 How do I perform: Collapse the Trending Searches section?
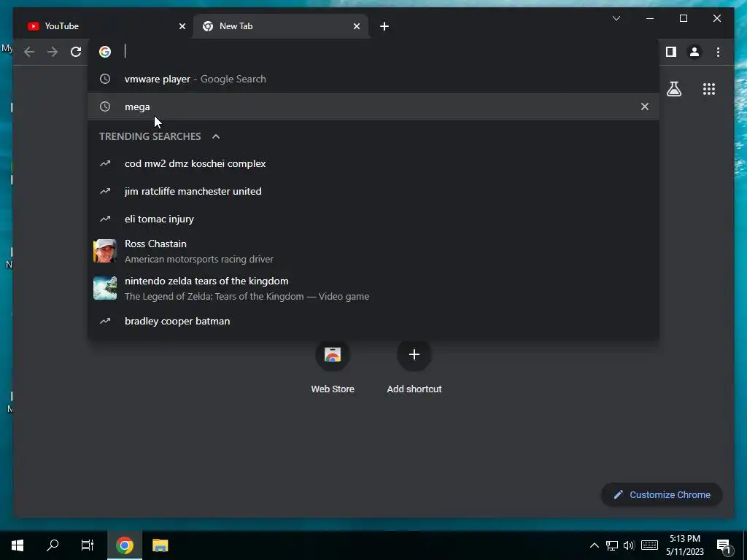tap(216, 136)
